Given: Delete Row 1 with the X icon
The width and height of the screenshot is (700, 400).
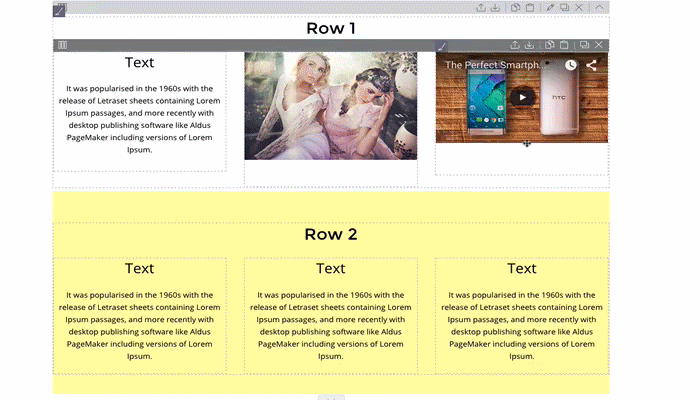Looking at the screenshot, I should pyautogui.click(x=579, y=8).
